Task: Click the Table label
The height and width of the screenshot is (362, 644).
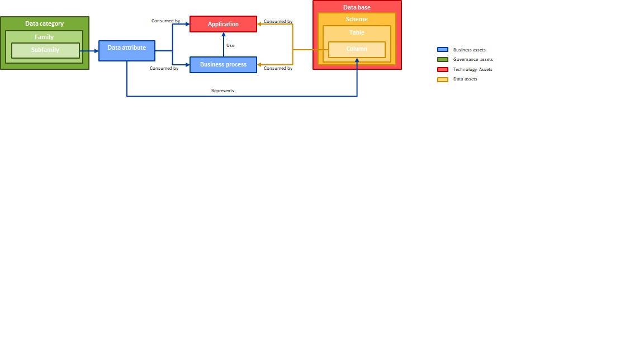Action: (x=357, y=32)
